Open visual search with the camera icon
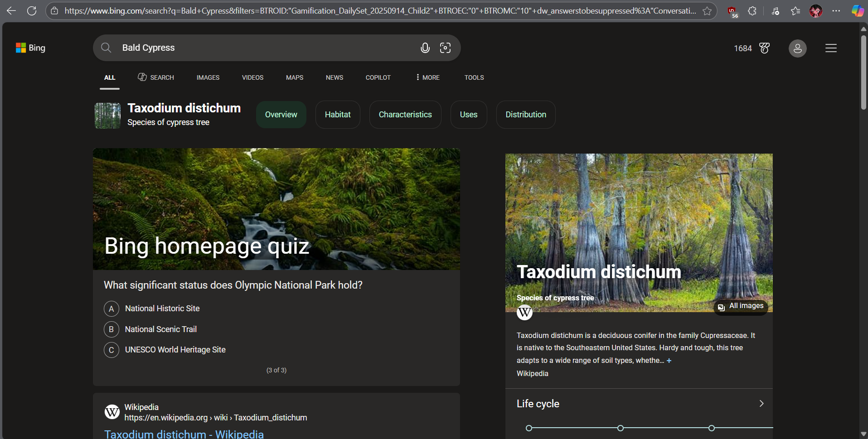 click(445, 48)
